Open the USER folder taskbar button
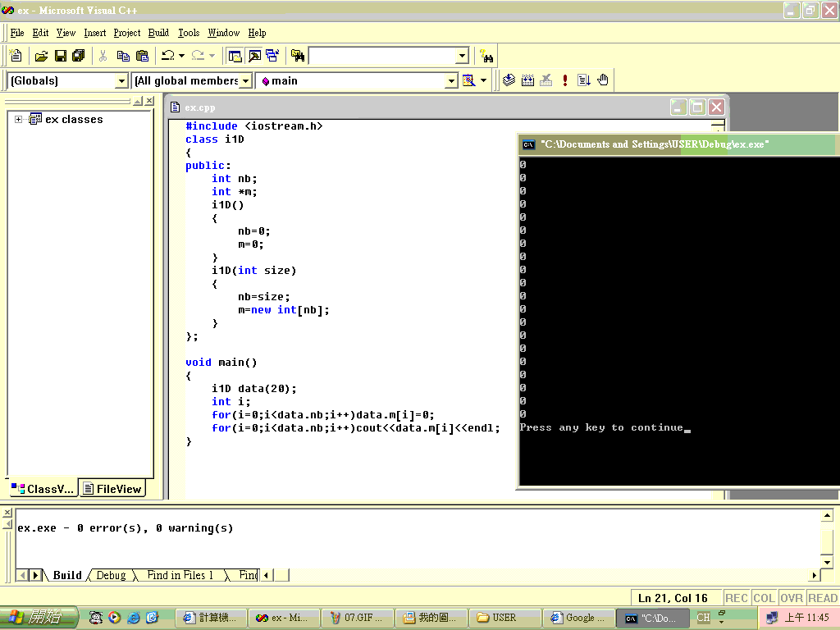 pos(504,618)
